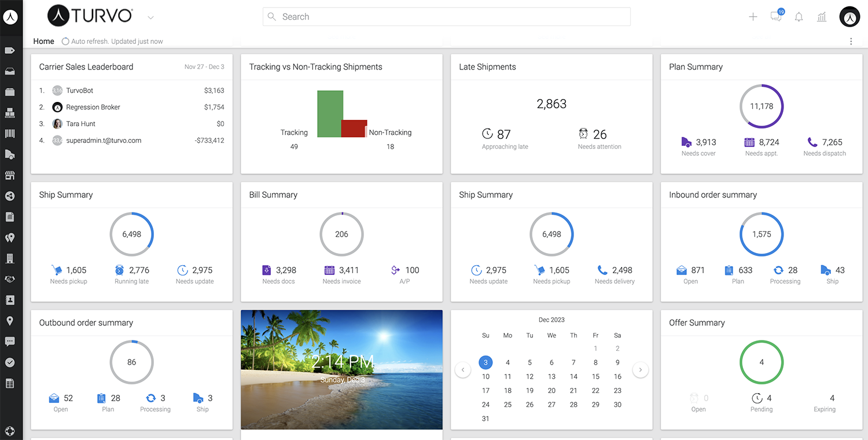Select the Home tab
This screenshot has width=868, height=440.
click(43, 42)
